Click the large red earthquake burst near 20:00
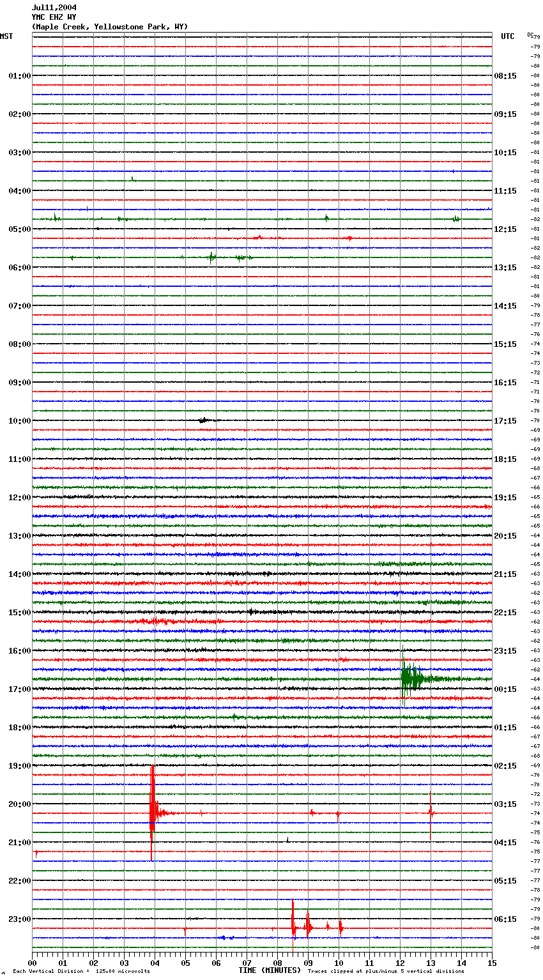 tap(153, 813)
